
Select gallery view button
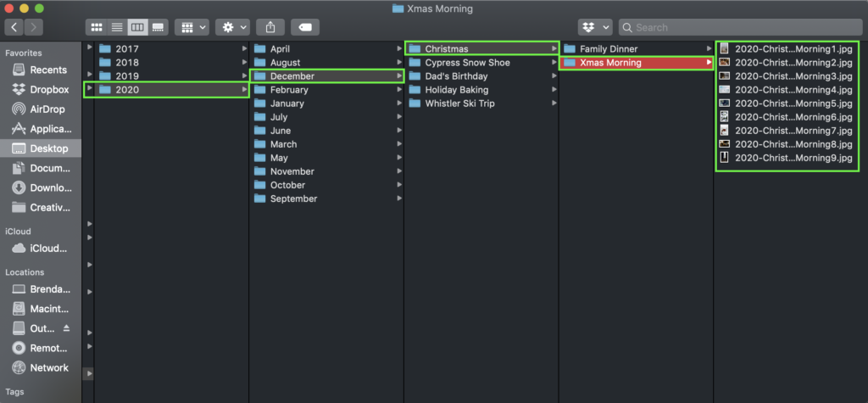tap(158, 27)
